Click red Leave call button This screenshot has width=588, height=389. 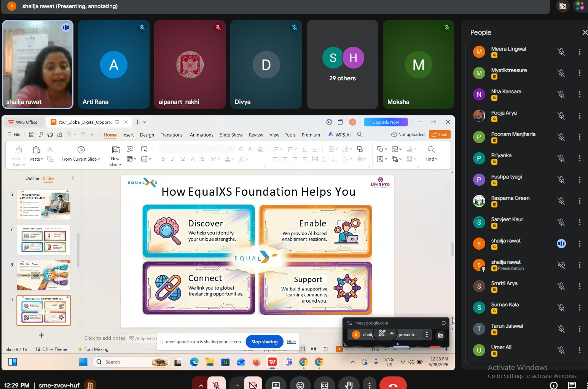tap(393, 384)
